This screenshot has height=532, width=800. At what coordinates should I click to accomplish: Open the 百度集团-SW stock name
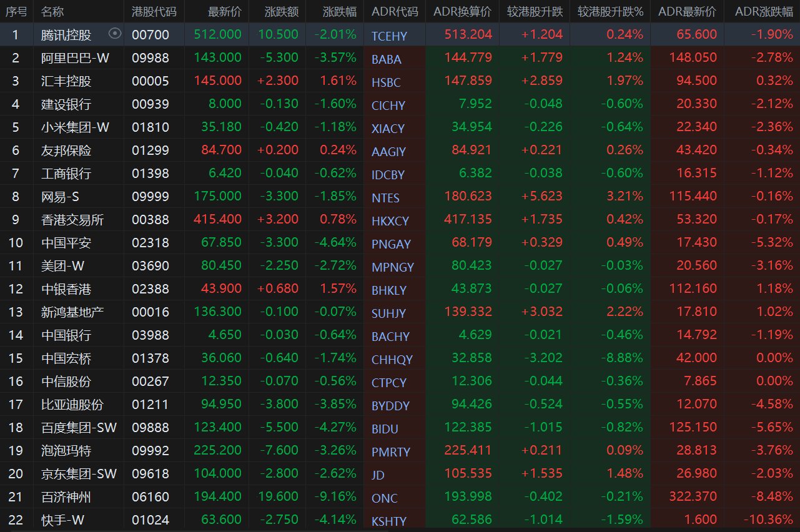pyautogui.click(x=79, y=428)
